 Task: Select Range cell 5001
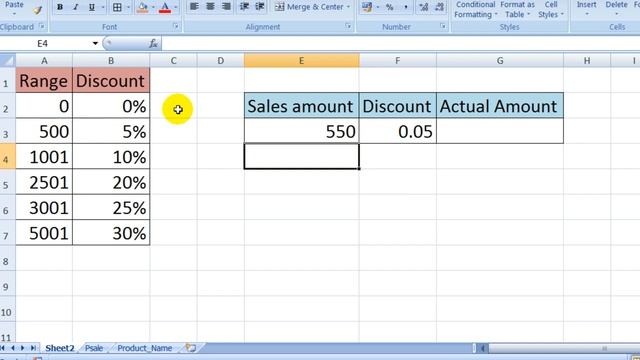click(x=44, y=233)
